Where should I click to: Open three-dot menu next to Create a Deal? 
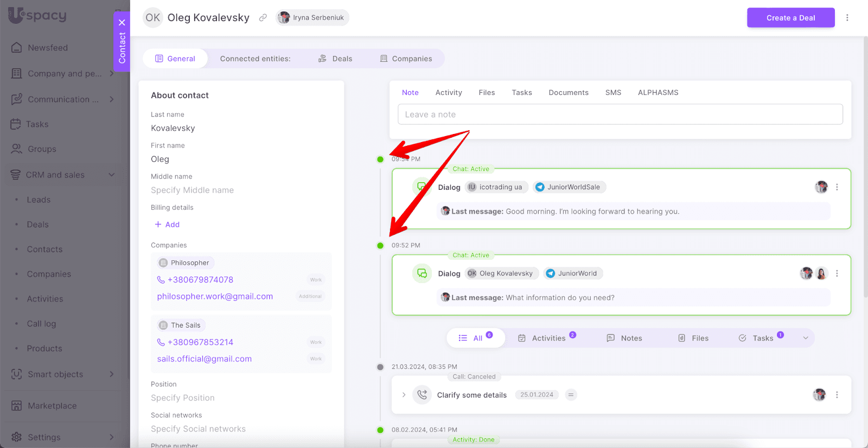(847, 18)
